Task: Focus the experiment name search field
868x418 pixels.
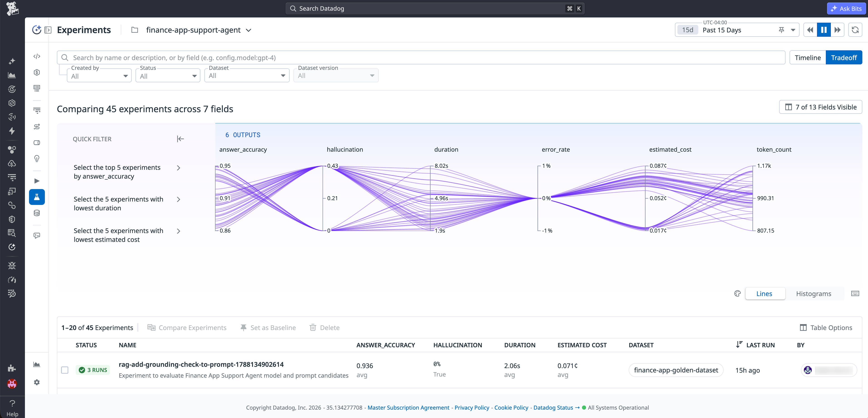Action: (421, 58)
